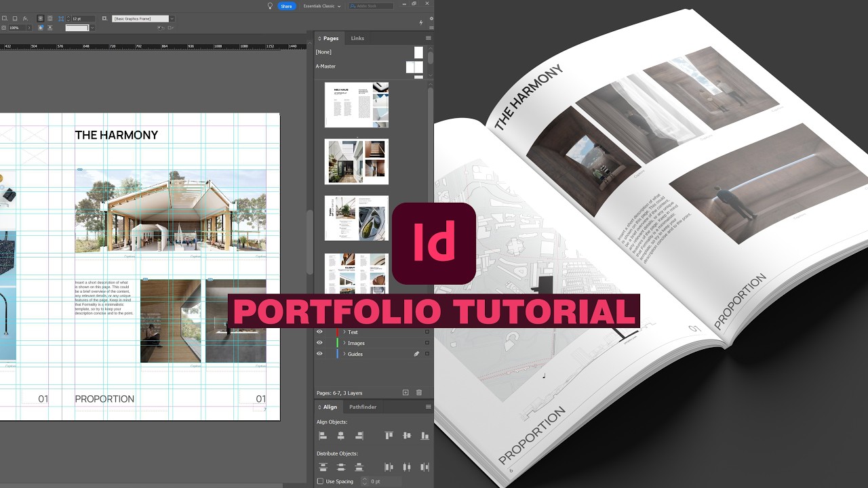
Task: Select the NEU HAUS spread thumbnail
Action: tap(357, 105)
